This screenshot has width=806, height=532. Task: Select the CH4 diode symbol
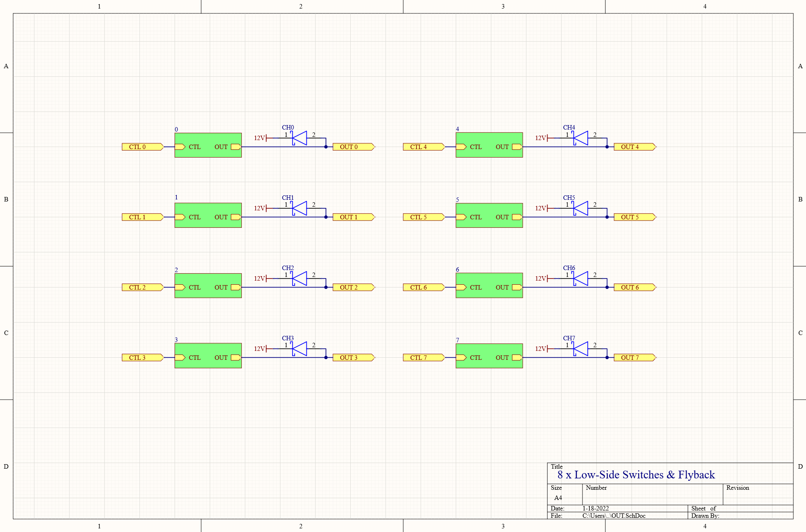point(580,138)
